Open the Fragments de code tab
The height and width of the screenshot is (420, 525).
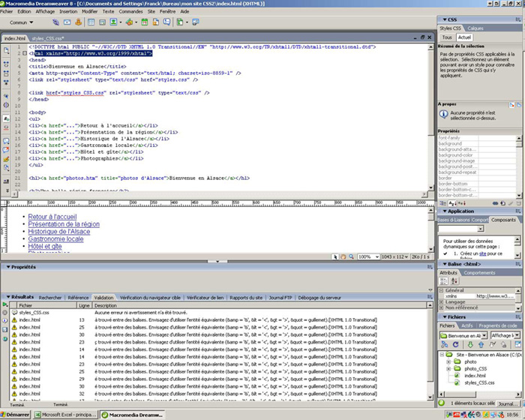(498, 325)
